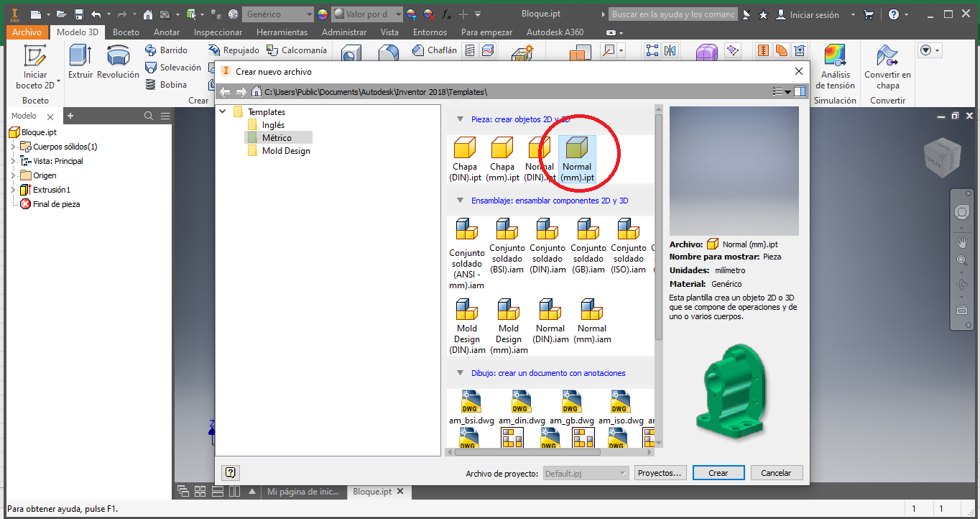Open the full navigation wheel in nav bar

(x=962, y=213)
